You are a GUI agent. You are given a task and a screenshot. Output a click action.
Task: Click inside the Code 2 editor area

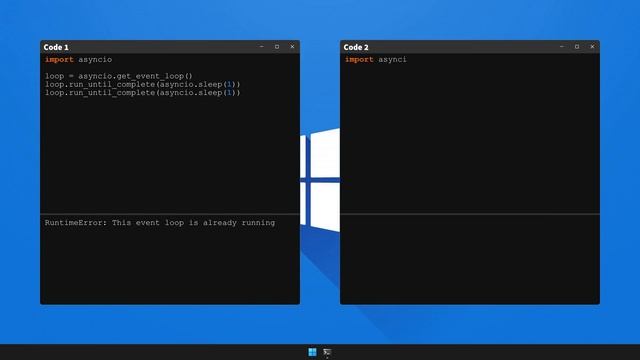coord(470,133)
